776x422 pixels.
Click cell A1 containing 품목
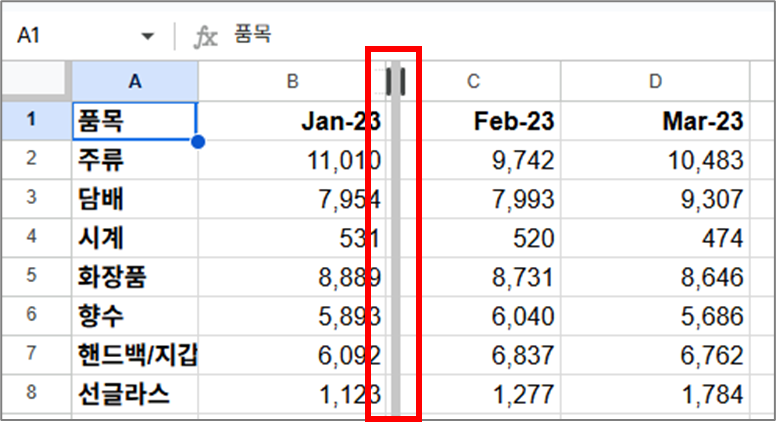(x=135, y=121)
